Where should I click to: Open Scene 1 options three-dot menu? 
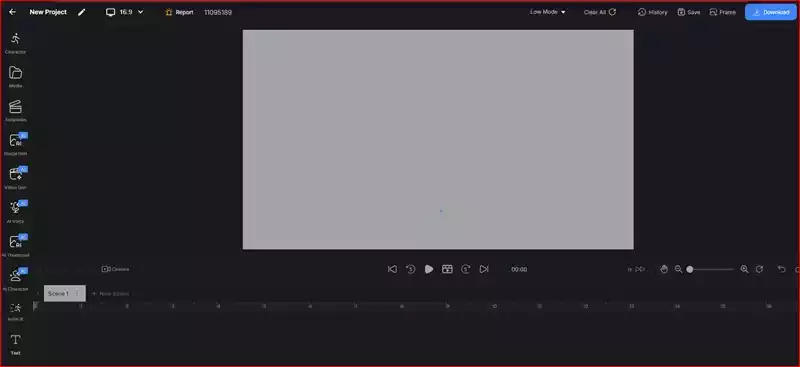click(78, 293)
